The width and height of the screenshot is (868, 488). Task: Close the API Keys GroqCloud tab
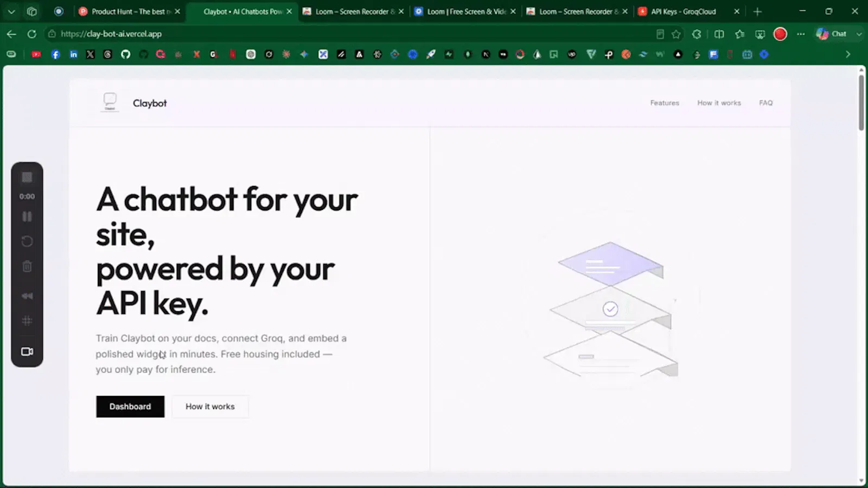(x=737, y=11)
